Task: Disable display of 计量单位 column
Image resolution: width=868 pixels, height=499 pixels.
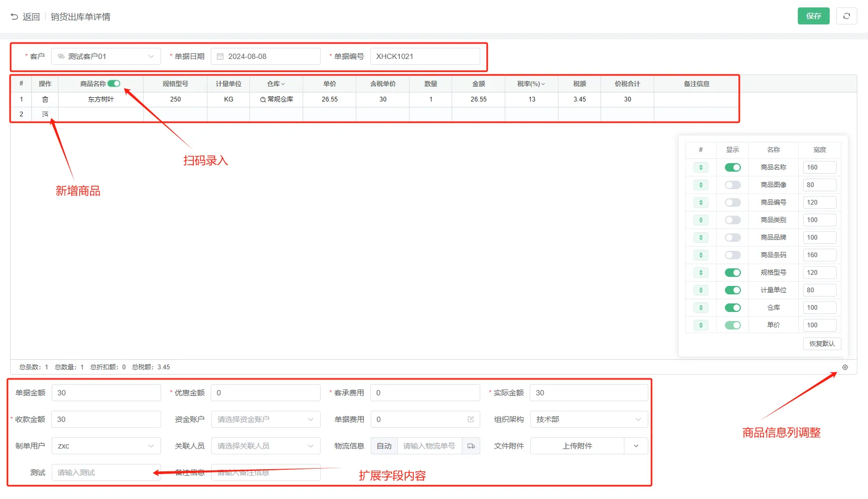Action: [733, 290]
